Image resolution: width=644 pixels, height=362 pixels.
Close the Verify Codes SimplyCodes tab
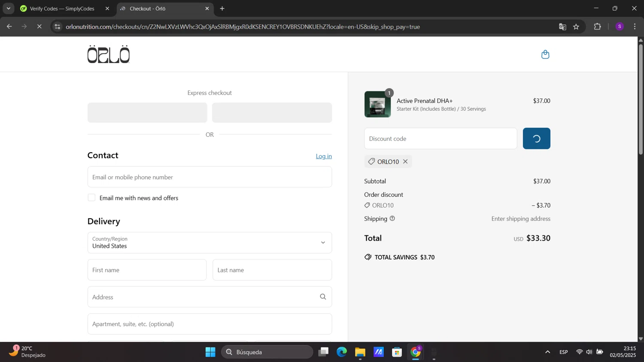pos(107,9)
